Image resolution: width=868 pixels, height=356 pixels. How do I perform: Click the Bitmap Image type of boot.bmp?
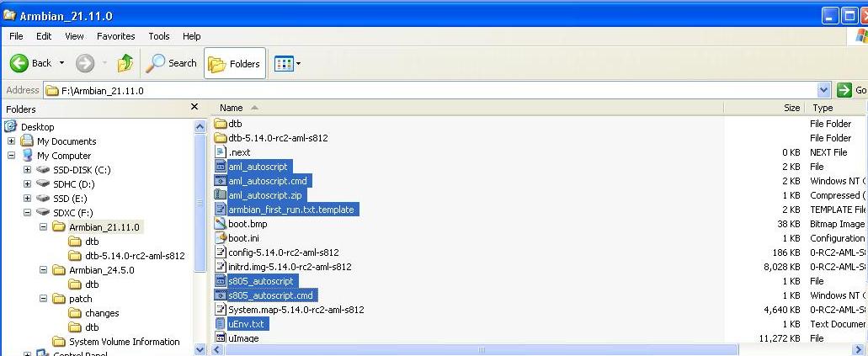tap(837, 224)
